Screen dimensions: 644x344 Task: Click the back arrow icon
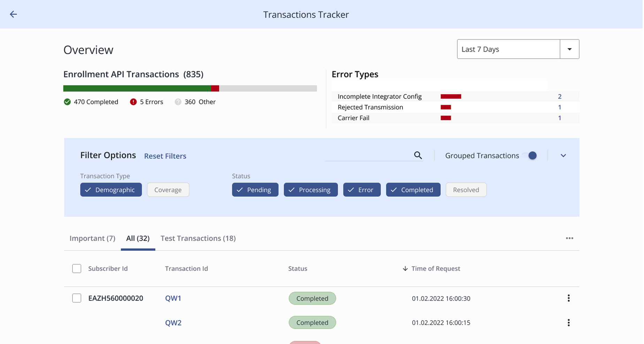[x=13, y=14]
